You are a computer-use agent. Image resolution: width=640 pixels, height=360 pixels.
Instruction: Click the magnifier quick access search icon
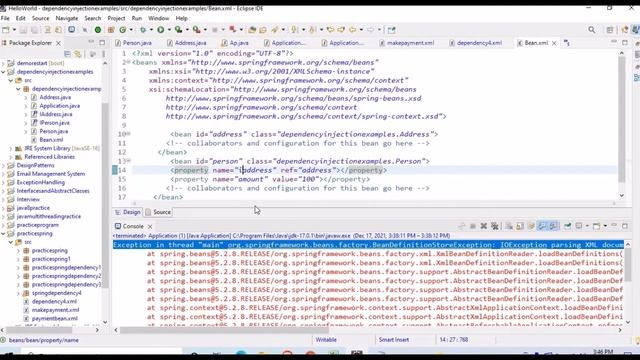591,30
